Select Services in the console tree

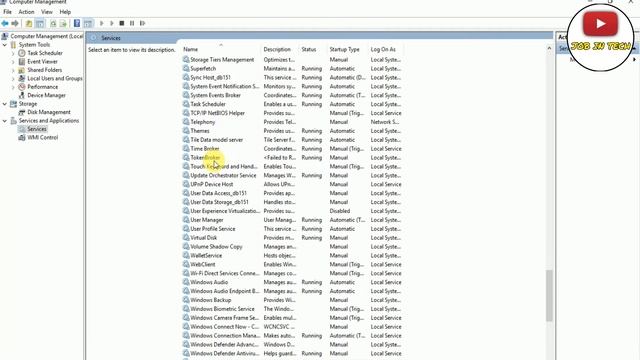(37, 129)
